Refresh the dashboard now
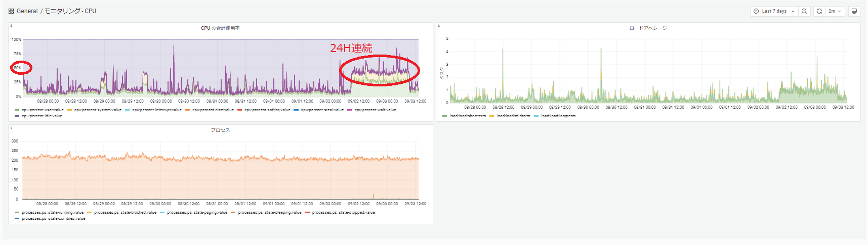 [x=819, y=11]
